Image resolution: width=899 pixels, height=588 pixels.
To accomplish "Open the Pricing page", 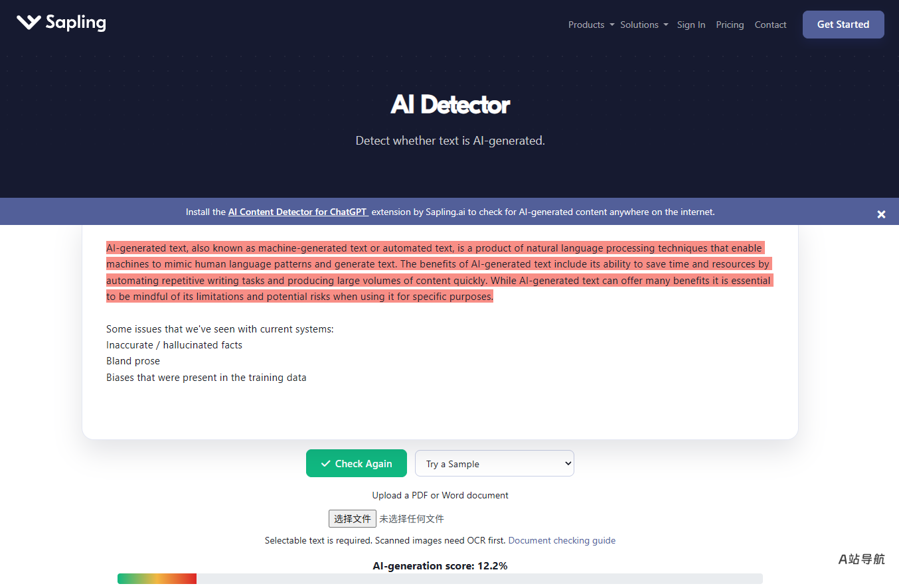I will point(730,25).
